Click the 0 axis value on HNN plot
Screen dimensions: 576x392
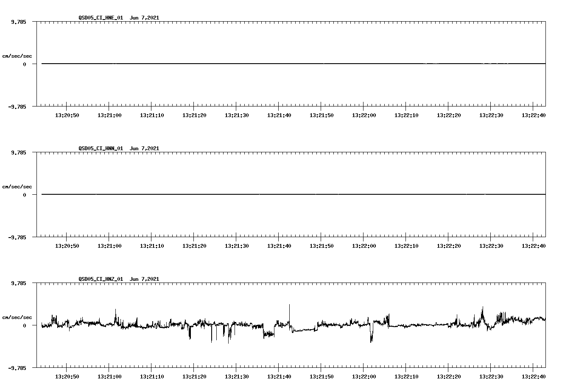[25, 195]
